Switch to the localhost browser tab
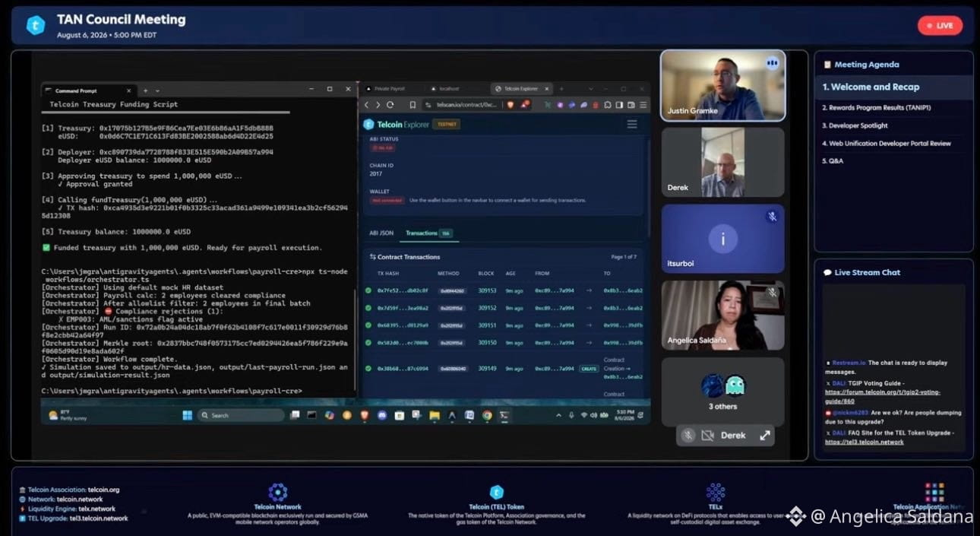The image size is (980, 536). pyautogui.click(x=450, y=89)
